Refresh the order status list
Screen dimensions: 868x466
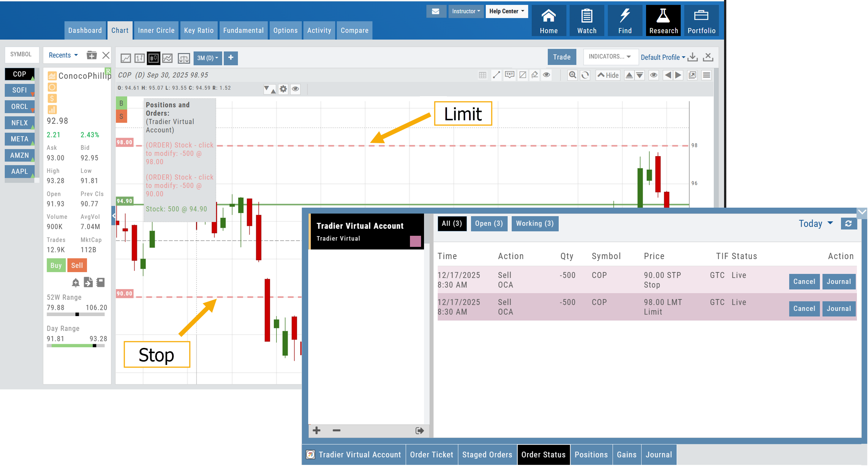[848, 223]
